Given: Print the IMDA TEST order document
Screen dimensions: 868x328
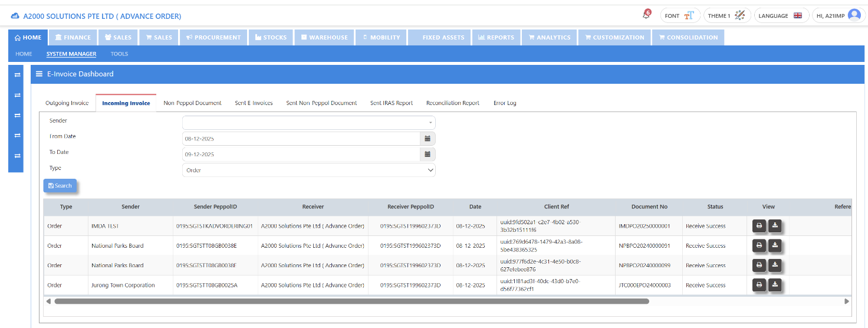Looking at the screenshot, I should click(x=759, y=226).
